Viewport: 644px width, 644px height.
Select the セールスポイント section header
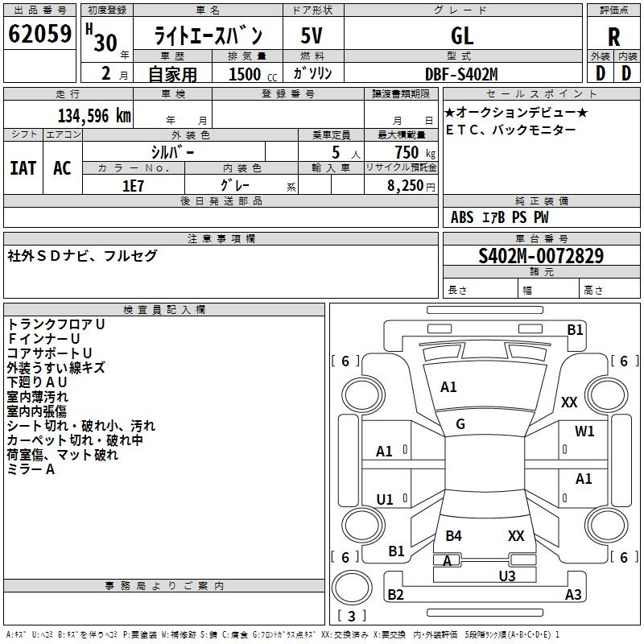pos(541,93)
